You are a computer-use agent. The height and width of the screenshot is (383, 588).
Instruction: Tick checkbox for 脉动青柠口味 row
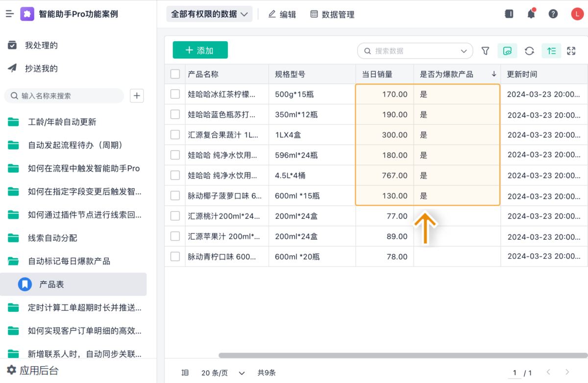point(175,256)
